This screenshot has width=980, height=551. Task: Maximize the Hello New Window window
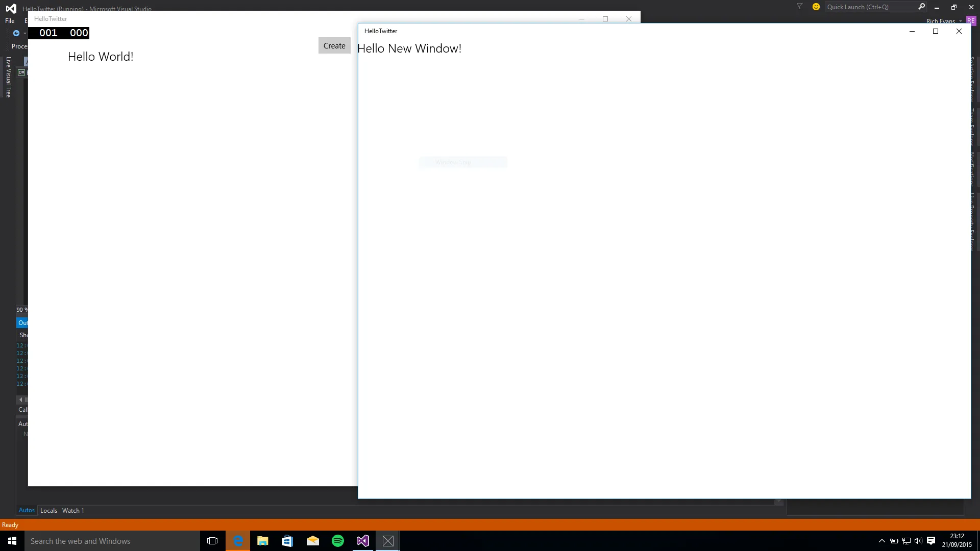936,31
